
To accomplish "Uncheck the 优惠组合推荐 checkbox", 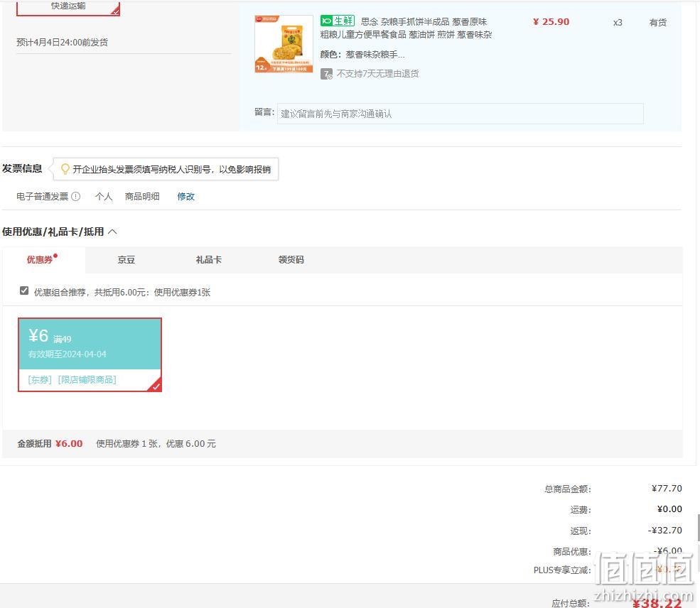I will (24, 291).
